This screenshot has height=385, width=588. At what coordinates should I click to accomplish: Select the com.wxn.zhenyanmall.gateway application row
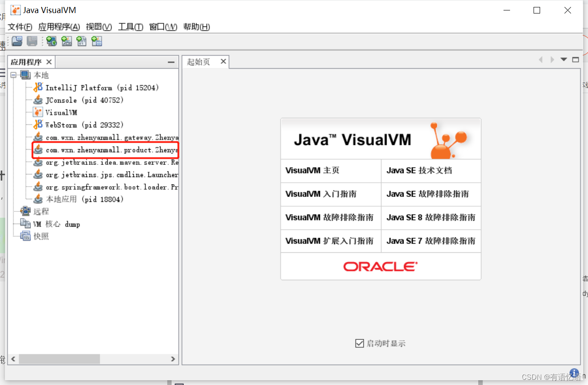coord(112,137)
